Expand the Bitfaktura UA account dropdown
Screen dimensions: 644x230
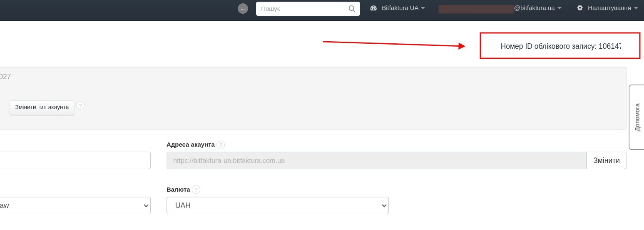coord(400,8)
